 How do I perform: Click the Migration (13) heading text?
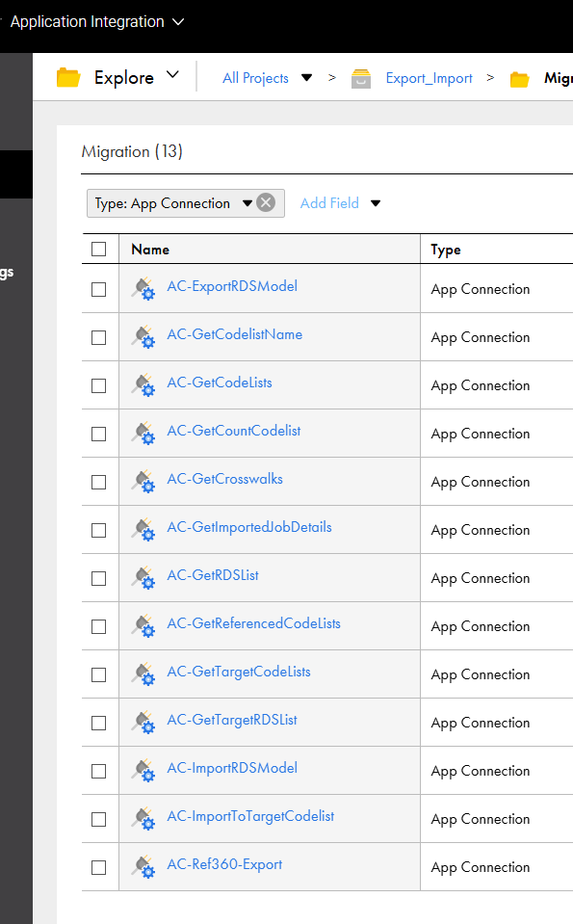tap(132, 152)
